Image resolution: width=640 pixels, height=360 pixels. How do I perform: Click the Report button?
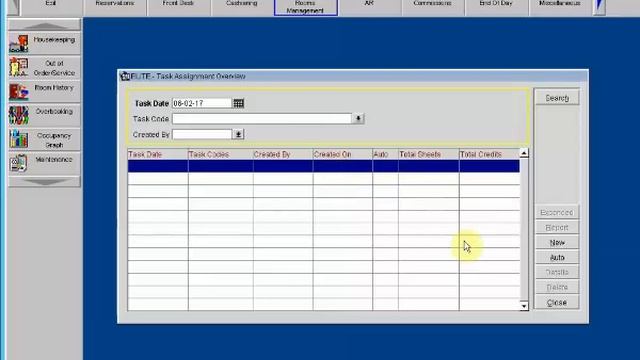[557, 227]
